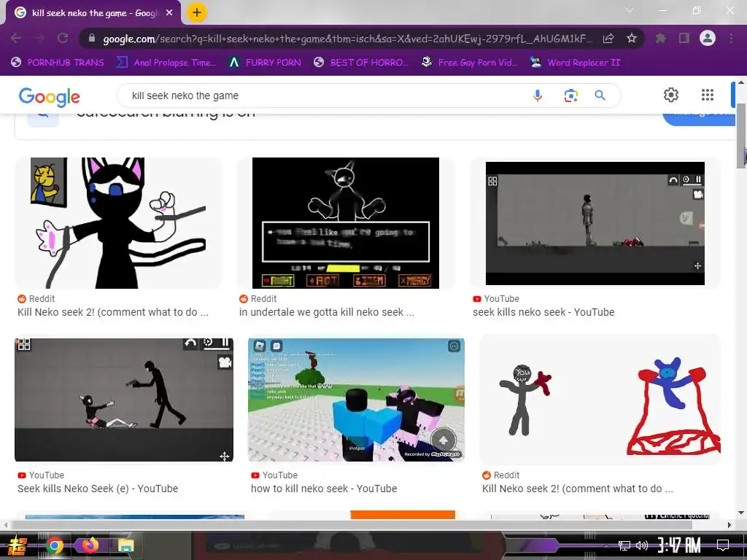Open Seek kills Neko Seek (e) thumbnail

(x=124, y=400)
